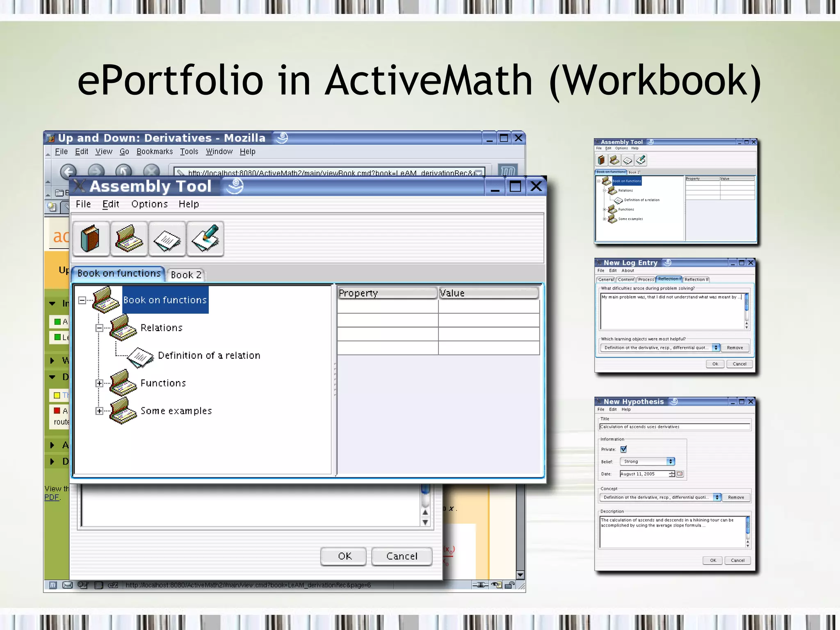Click the Title input field in New Hypothesis
This screenshot has height=630, width=840.
coord(675,427)
